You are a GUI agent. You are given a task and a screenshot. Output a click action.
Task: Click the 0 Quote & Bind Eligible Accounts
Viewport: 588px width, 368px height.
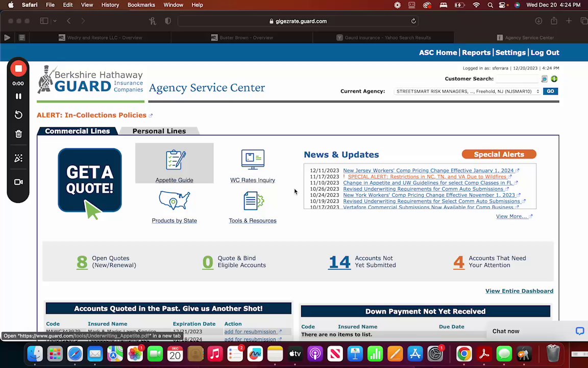pyautogui.click(x=208, y=262)
